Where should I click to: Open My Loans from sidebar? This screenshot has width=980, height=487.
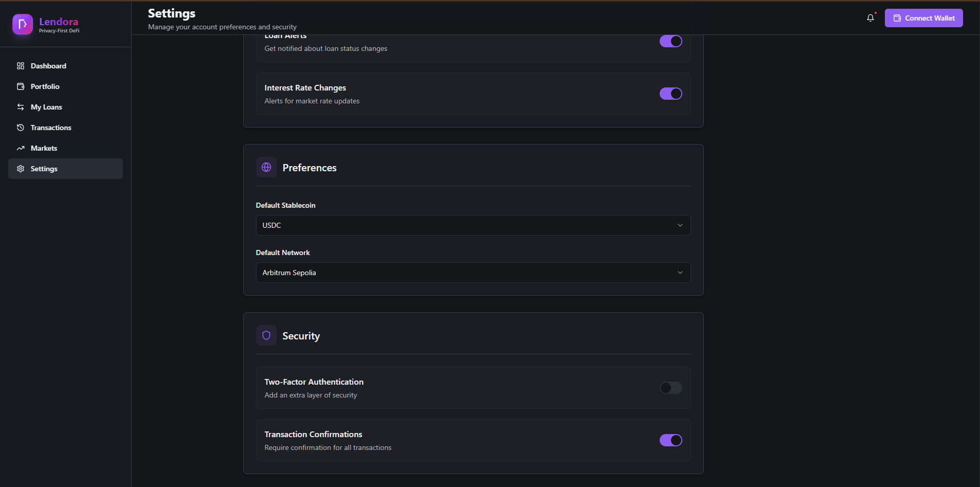(x=46, y=107)
